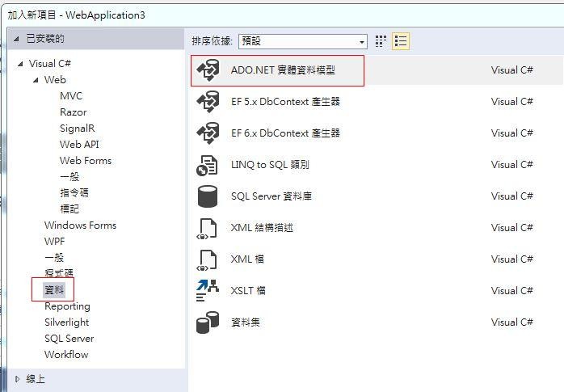Select the XML 檔 template name
The height and width of the screenshot is (392, 564).
[x=247, y=259]
